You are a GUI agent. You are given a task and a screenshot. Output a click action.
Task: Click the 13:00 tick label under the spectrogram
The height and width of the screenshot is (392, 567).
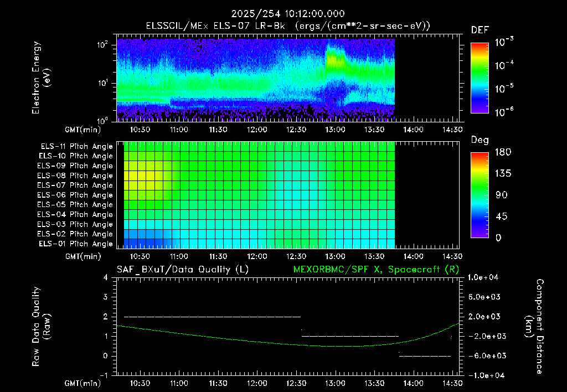[x=335, y=130]
